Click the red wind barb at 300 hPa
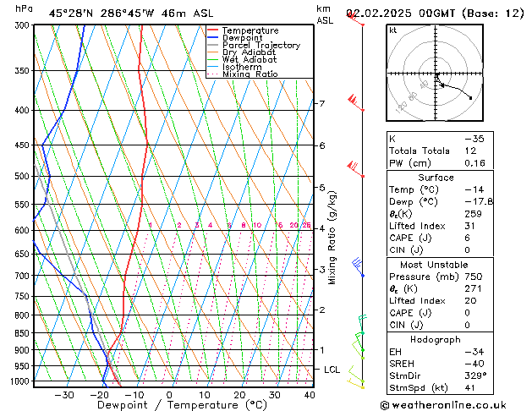Screen dimensions: 532x411 pos(355,19)
